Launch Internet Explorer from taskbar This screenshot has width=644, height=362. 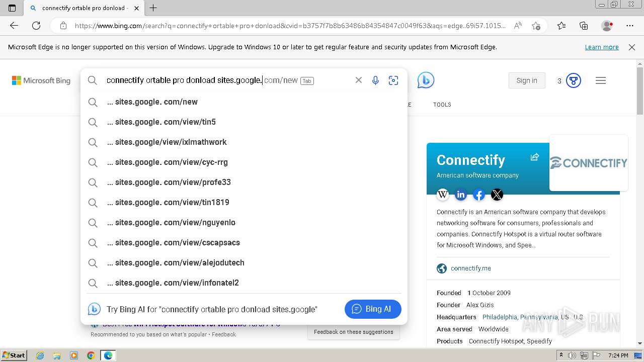[40, 355]
